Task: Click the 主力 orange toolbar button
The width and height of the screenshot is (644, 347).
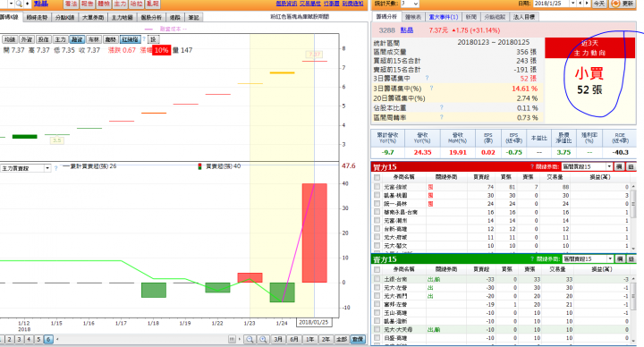Action: 120,4
